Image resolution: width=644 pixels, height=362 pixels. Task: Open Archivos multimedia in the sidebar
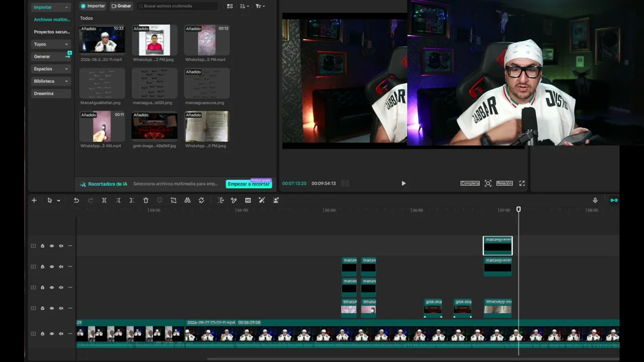tap(51, 20)
